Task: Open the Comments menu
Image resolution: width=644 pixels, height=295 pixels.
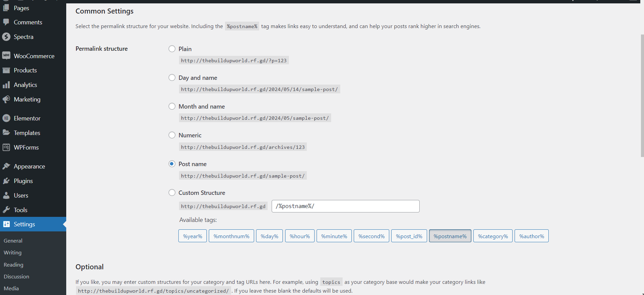Action: (28, 22)
